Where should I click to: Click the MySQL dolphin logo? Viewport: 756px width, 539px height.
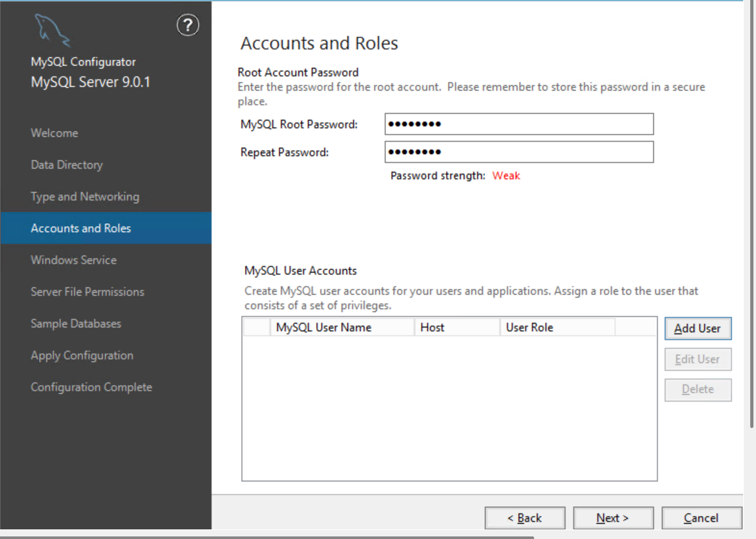point(52,31)
